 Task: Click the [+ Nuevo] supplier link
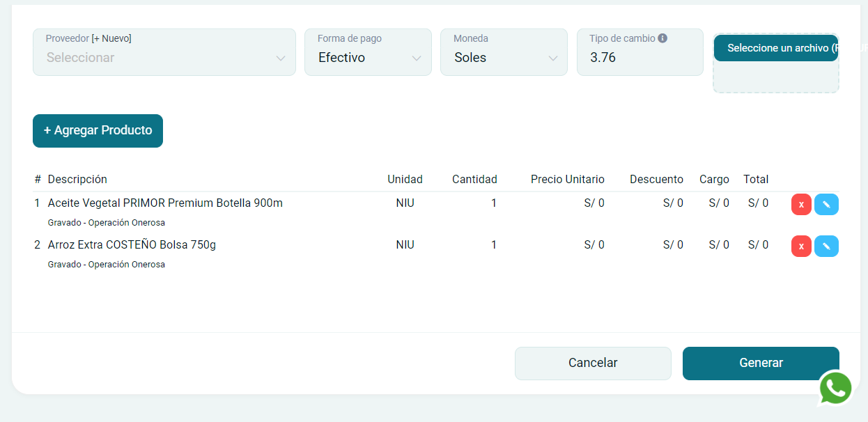point(111,38)
